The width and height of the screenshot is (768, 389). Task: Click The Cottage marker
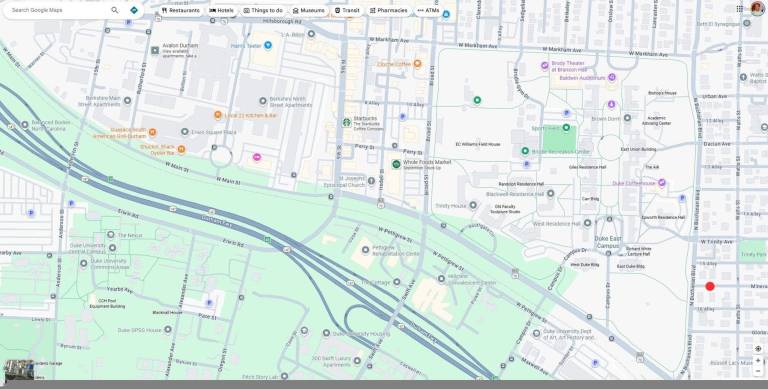click(x=396, y=282)
